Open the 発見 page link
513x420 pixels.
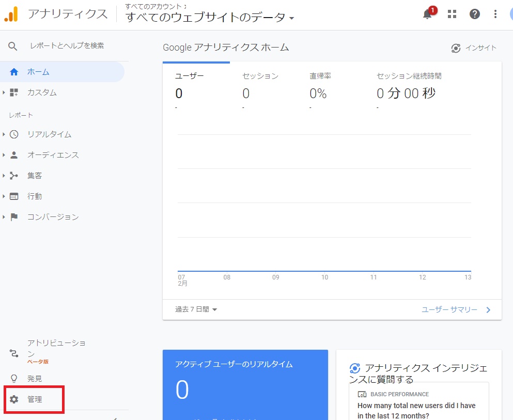(35, 379)
